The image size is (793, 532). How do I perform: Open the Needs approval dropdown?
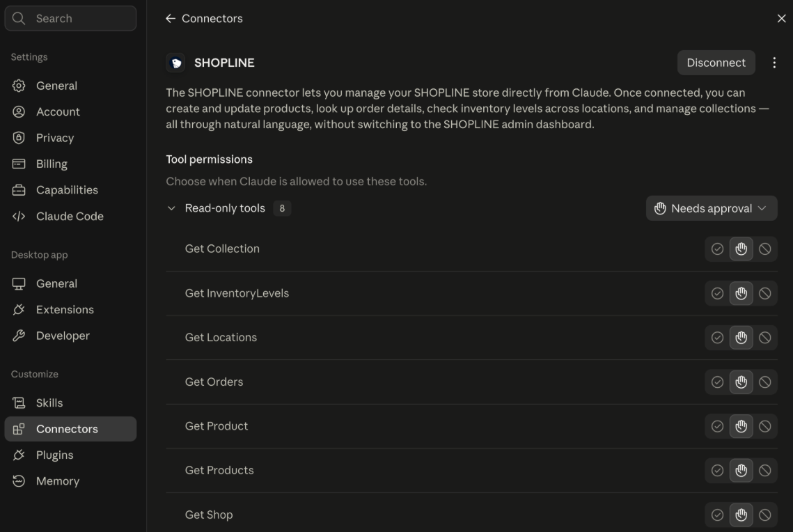711,208
